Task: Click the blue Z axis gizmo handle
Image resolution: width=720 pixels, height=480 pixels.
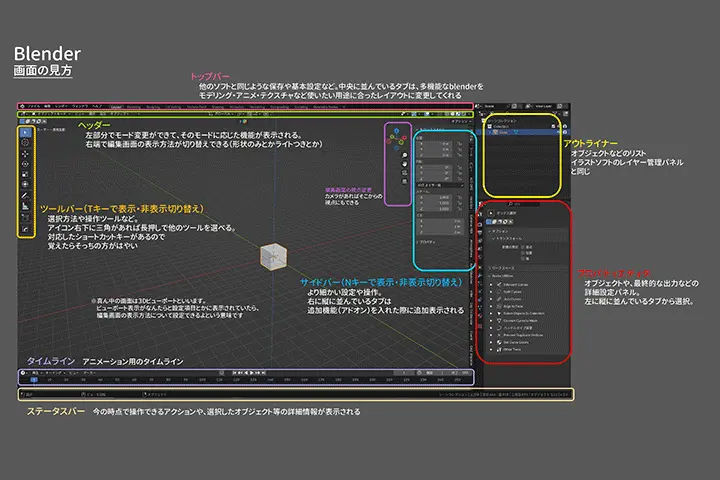Action: click(396, 131)
